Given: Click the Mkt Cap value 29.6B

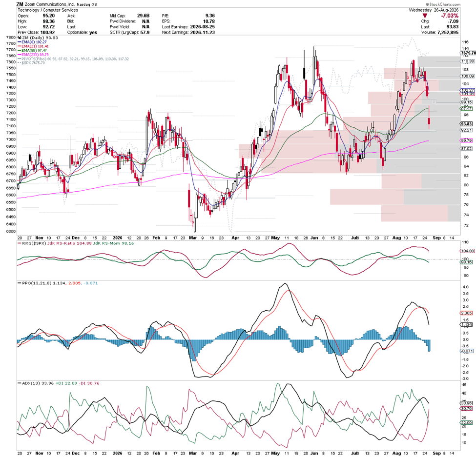Looking at the screenshot, I should click(143, 16).
